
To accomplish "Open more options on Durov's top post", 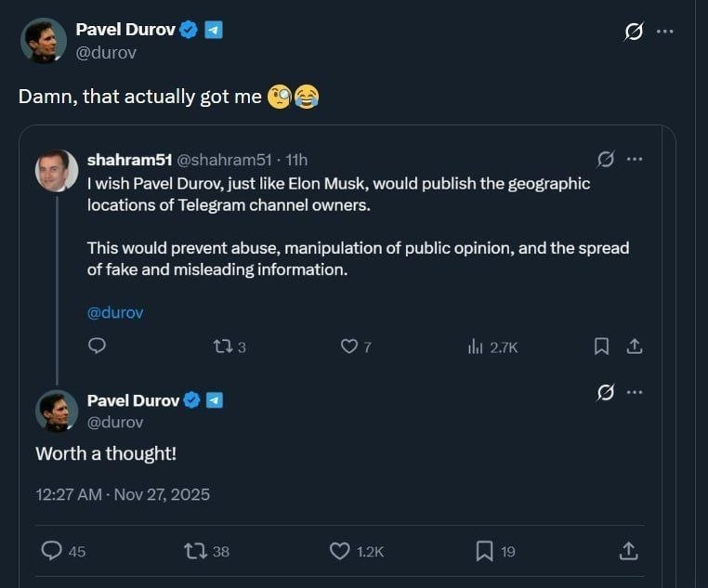I will (664, 32).
